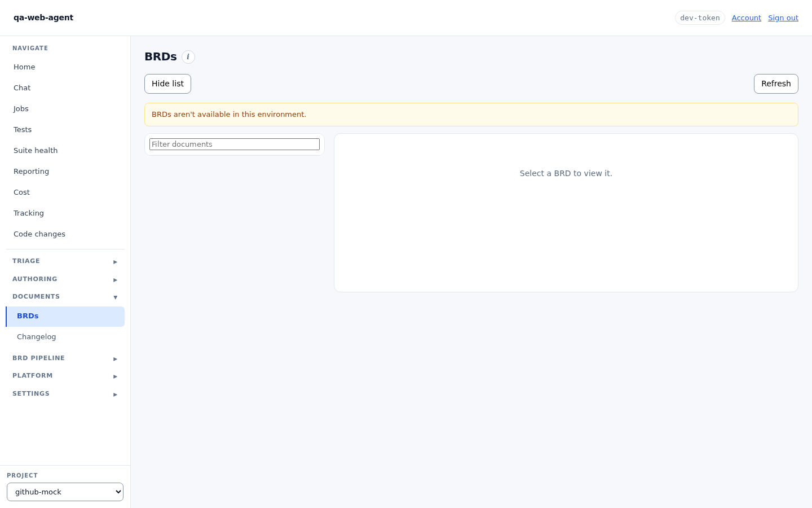
Task: Open the Tests page
Action: 65,130
